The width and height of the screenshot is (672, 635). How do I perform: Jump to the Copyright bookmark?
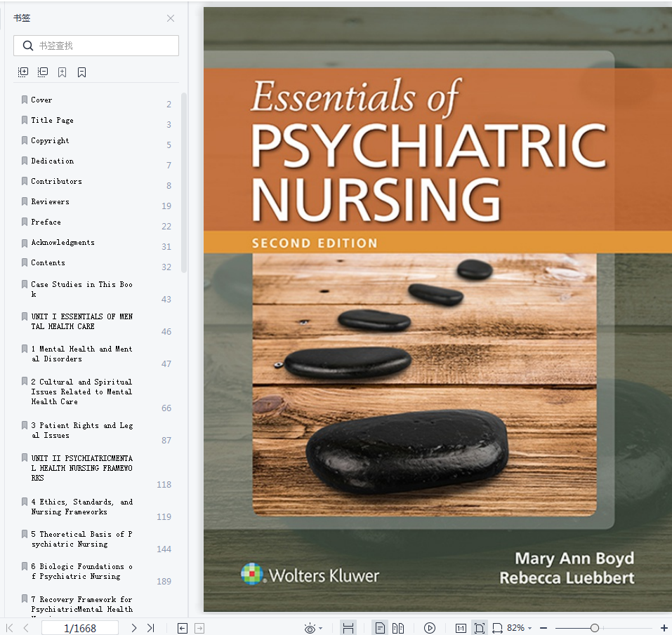click(50, 140)
